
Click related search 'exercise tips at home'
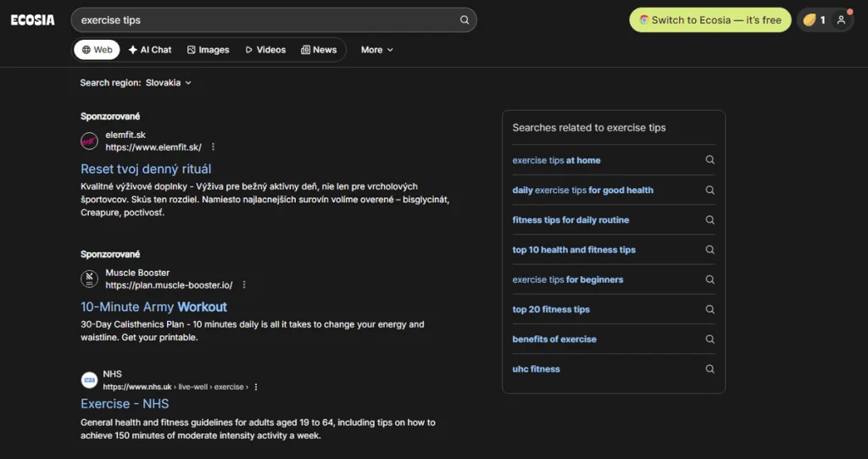coord(556,160)
